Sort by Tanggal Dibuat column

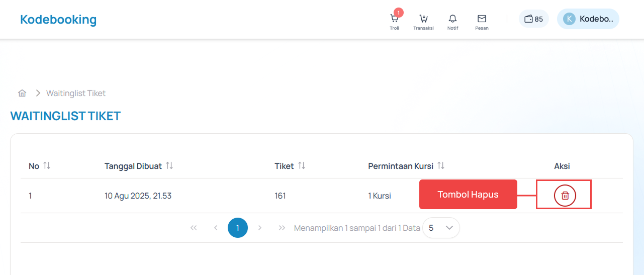coord(169,166)
